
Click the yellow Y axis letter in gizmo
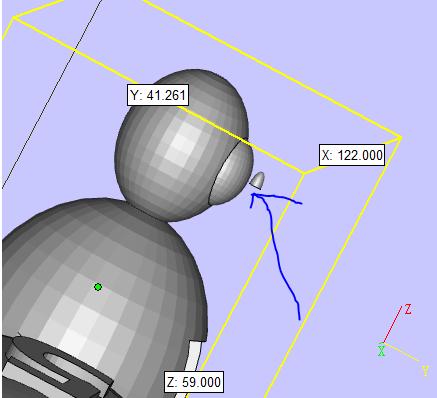425,371
